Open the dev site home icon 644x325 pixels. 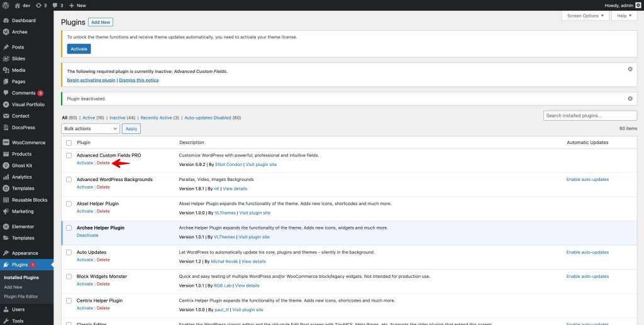pos(22,5)
